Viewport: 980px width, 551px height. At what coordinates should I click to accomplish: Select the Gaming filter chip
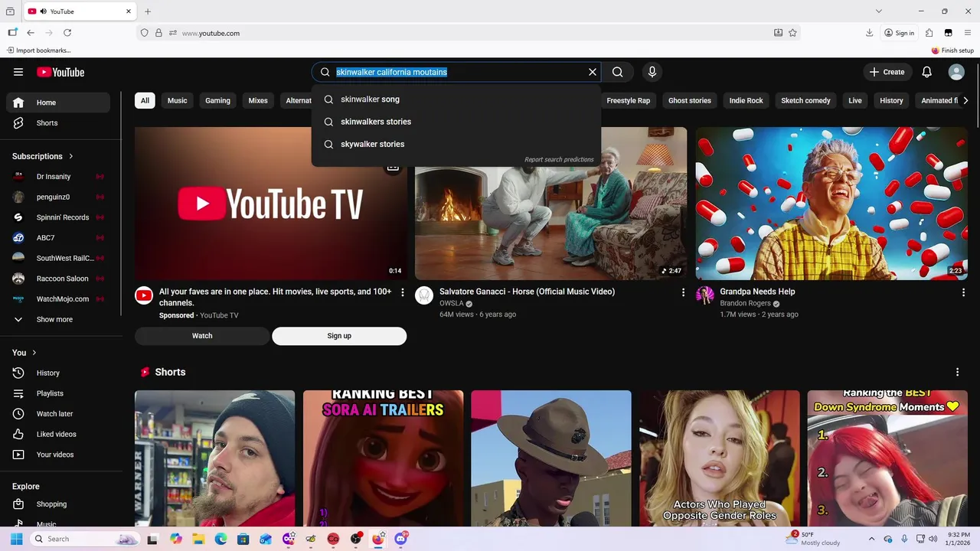coord(217,100)
